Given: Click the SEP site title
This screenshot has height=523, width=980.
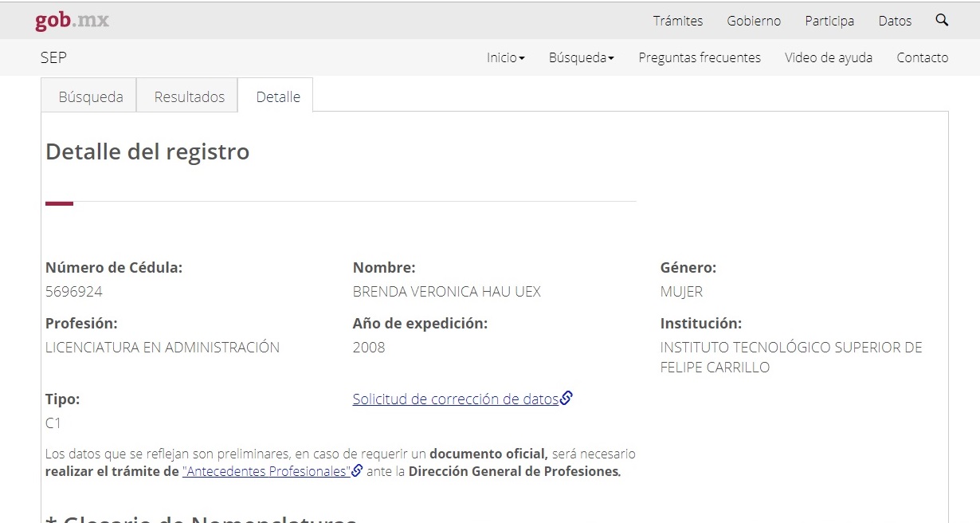Looking at the screenshot, I should pos(53,57).
